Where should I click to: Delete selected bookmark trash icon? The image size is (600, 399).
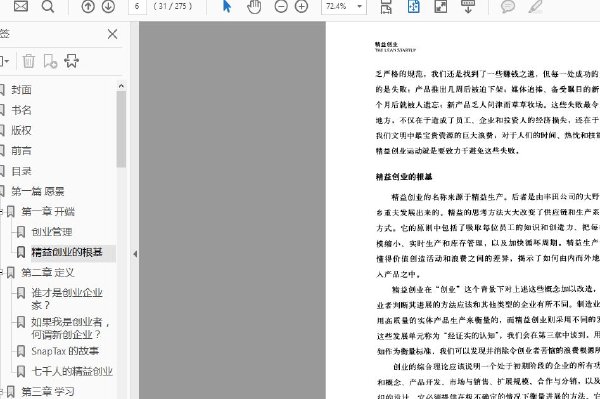29,61
